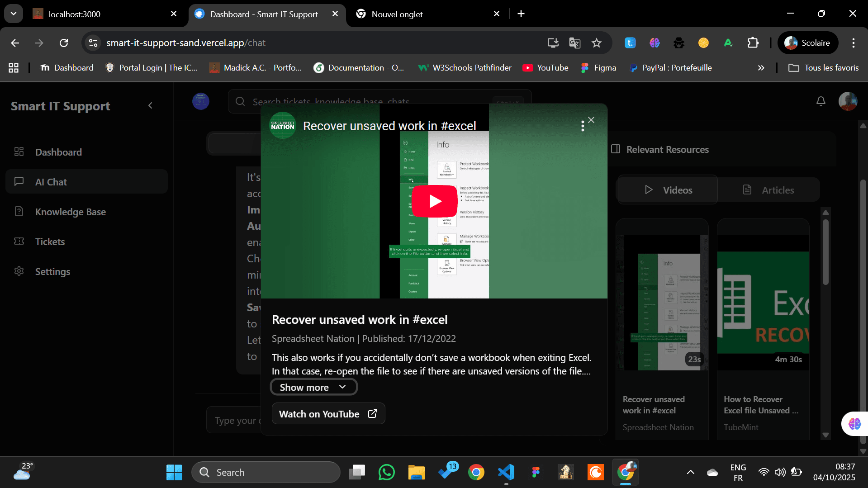Open the W3Schools Pathfinder bookmark
This screenshot has height=488, width=868.
[465, 68]
